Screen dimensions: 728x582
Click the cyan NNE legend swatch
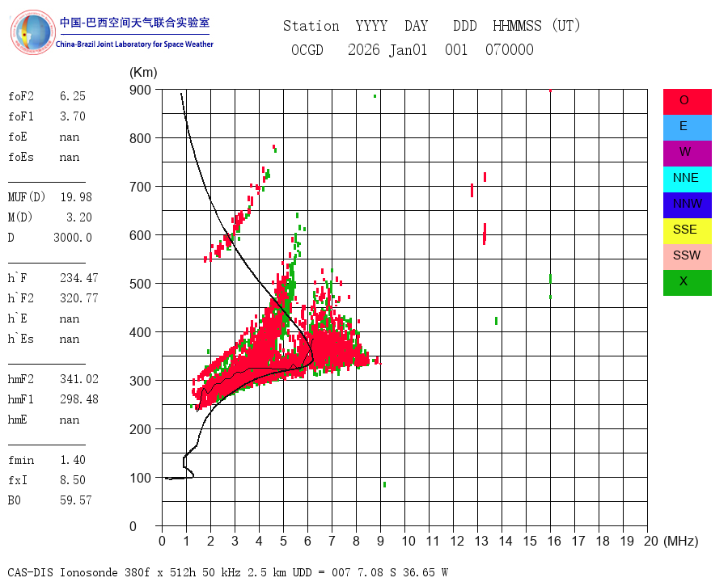tap(687, 179)
